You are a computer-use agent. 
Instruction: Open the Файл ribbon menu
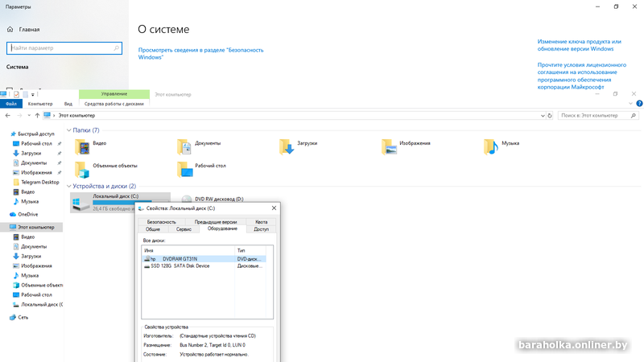tap(11, 104)
